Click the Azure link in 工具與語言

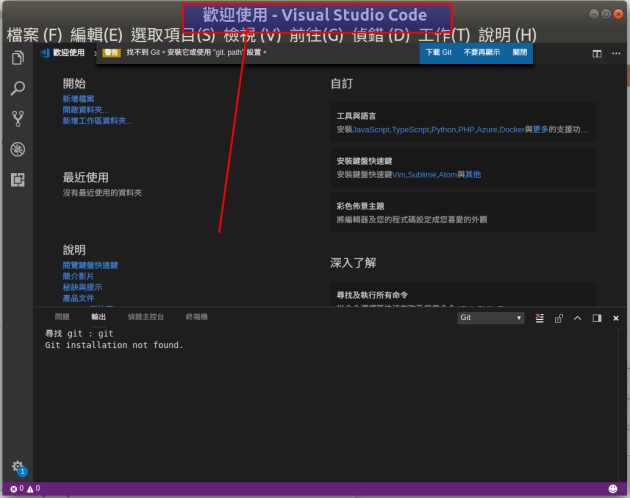tap(487, 130)
